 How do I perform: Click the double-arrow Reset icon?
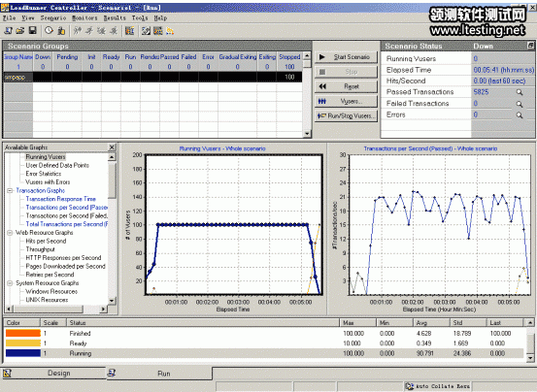(x=322, y=86)
